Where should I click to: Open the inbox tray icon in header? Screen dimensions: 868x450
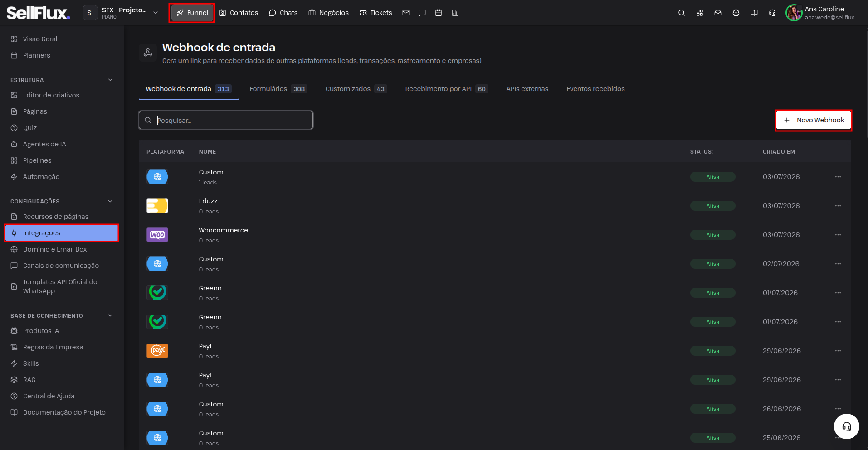point(718,13)
